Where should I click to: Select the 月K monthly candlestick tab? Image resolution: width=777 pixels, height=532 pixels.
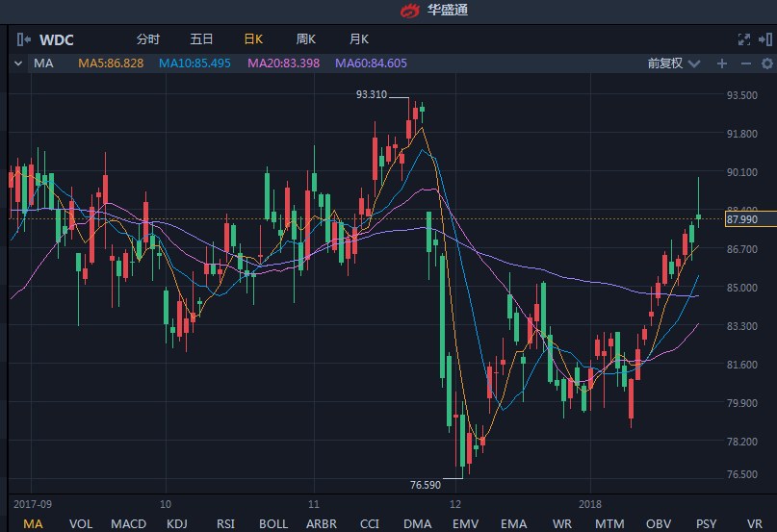click(359, 39)
